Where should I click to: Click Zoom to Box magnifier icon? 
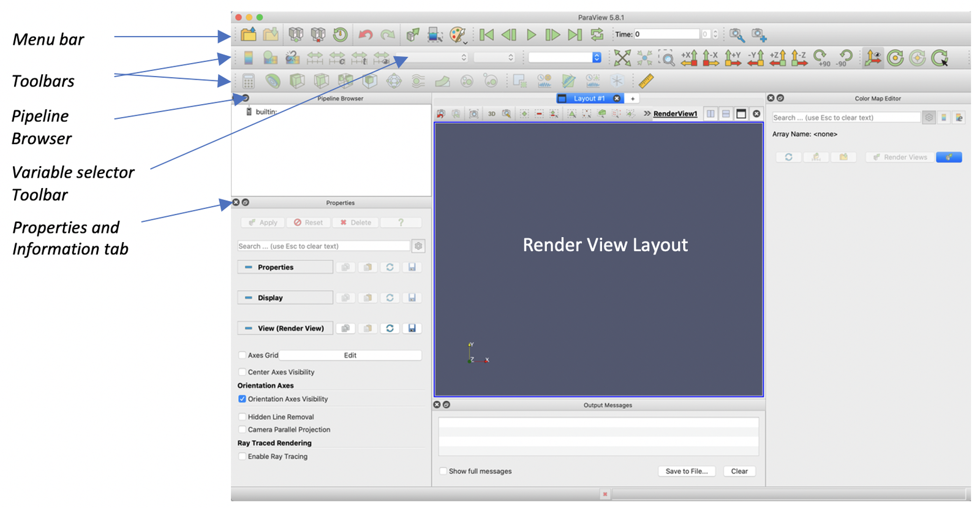click(x=667, y=58)
